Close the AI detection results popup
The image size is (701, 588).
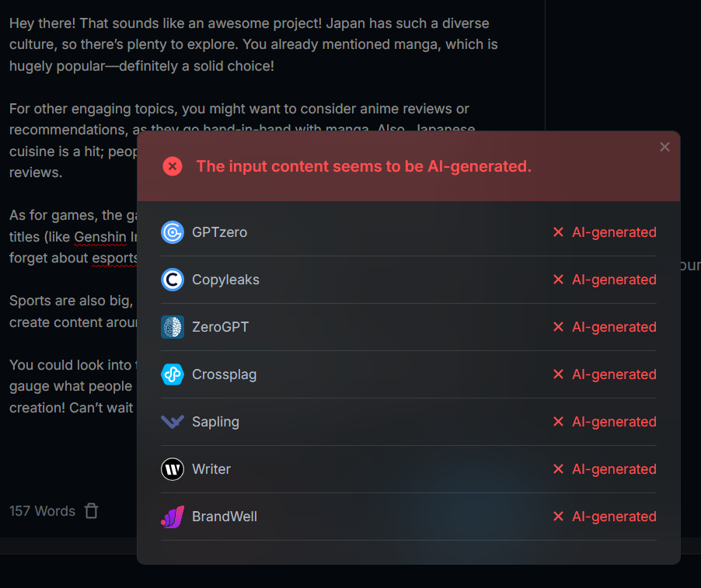pos(664,147)
